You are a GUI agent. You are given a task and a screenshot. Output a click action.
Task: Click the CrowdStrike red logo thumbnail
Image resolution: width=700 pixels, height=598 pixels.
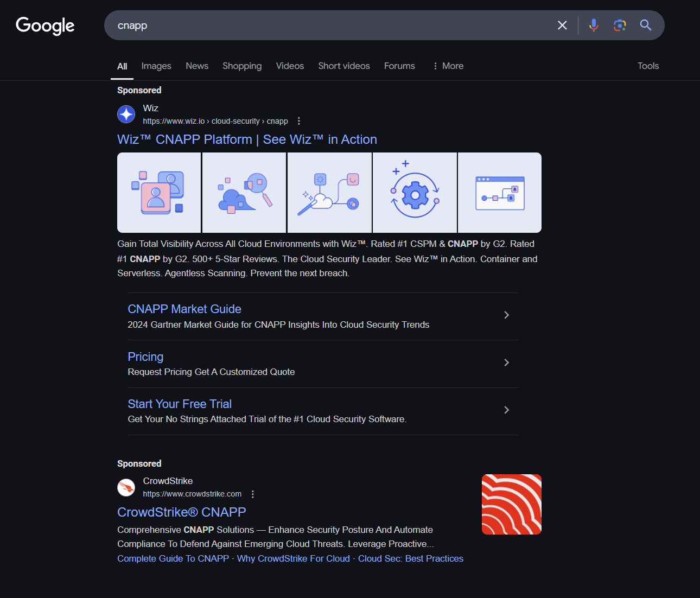(512, 504)
